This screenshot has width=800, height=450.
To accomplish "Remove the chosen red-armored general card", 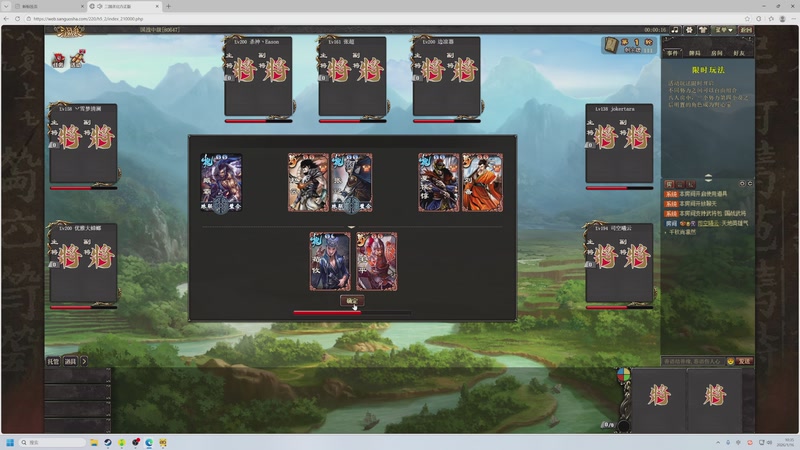I will tap(377, 262).
